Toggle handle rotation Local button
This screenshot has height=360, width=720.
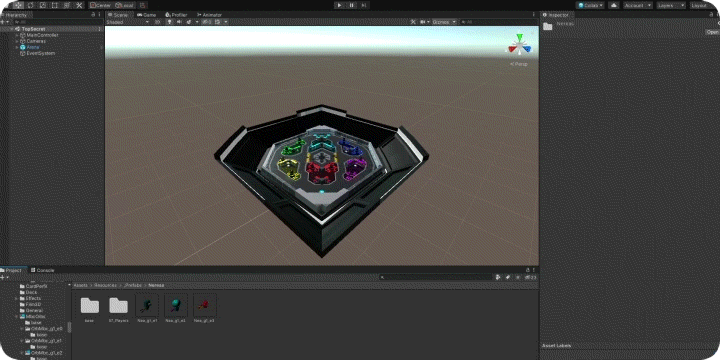tap(124, 5)
